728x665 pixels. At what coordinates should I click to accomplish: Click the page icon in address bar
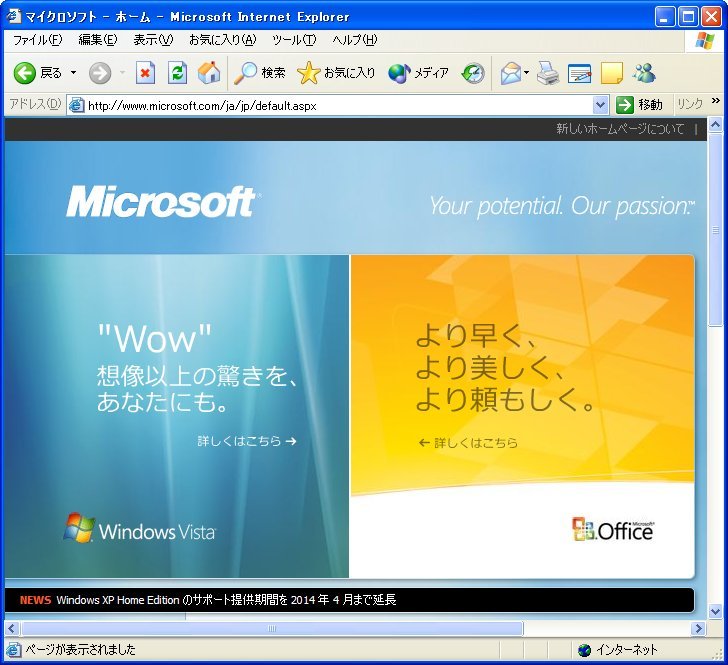(76, 105)
